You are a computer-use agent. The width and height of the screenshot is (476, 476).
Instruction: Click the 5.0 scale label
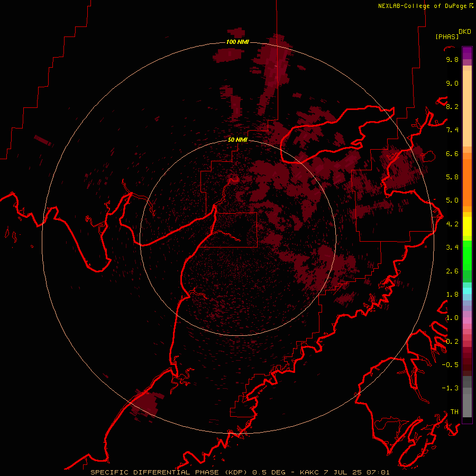452,200
